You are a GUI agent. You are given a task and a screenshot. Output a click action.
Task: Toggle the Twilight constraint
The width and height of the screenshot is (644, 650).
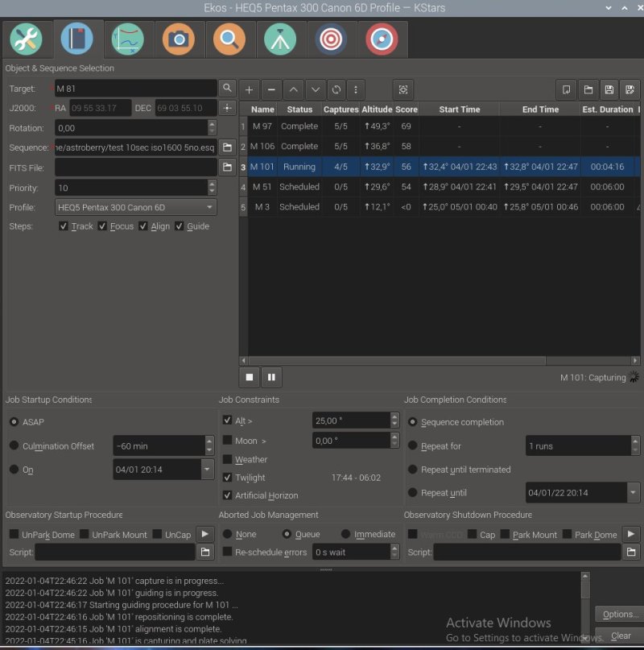pyautogui.click(x=227, y=477)
